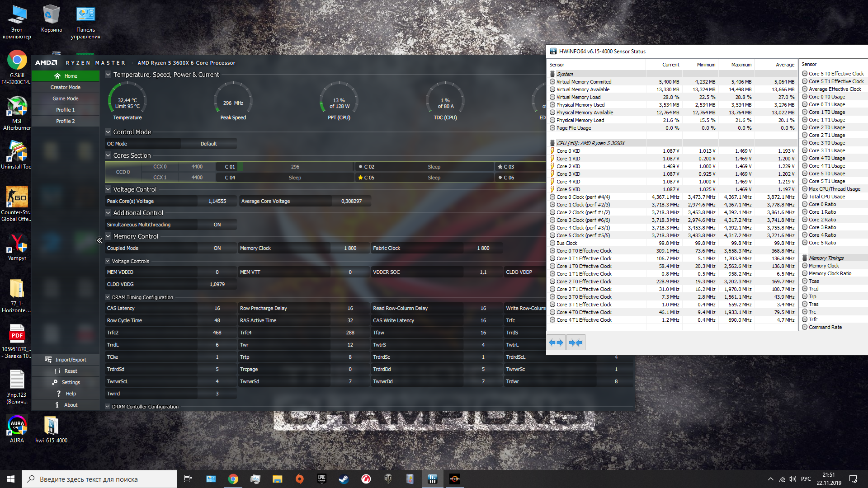Click OC Mode Default value
The width and height of the screenshot is (868, 488).
point(208,144)
